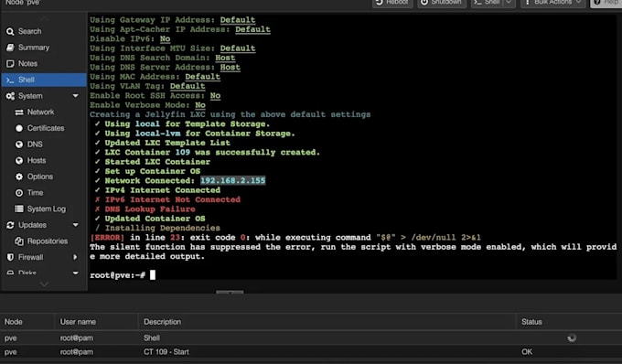This screenshot has height=364, width=622.
Task: Click the Updates refresh icon
Action: pos(10,225)
